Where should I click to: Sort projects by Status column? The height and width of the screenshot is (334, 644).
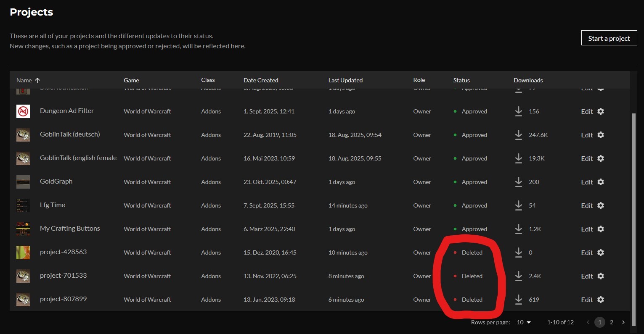pyautogui.click(x=461, y=80)
